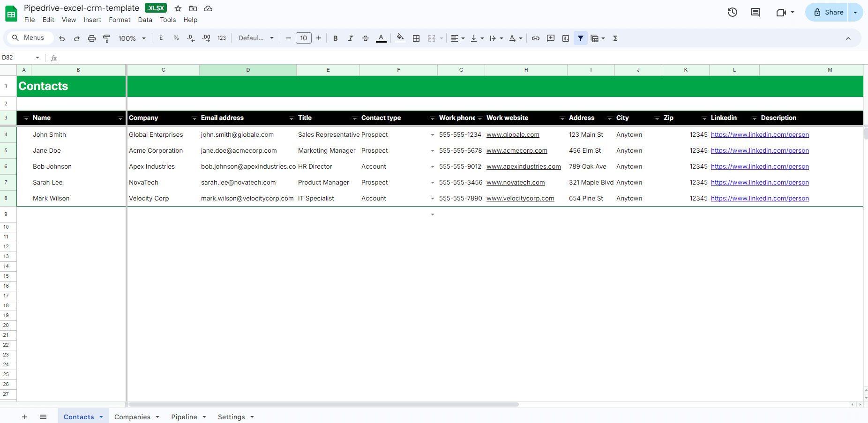Open the Functions (sigma) menu
The width and height of the screenshot is (868, 423).
point(615,38)
